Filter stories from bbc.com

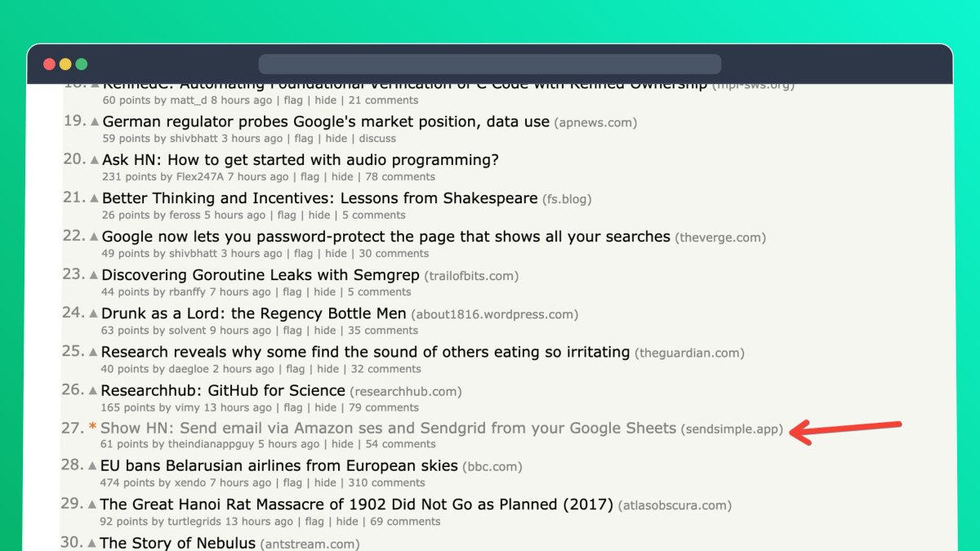click(492, 467)
